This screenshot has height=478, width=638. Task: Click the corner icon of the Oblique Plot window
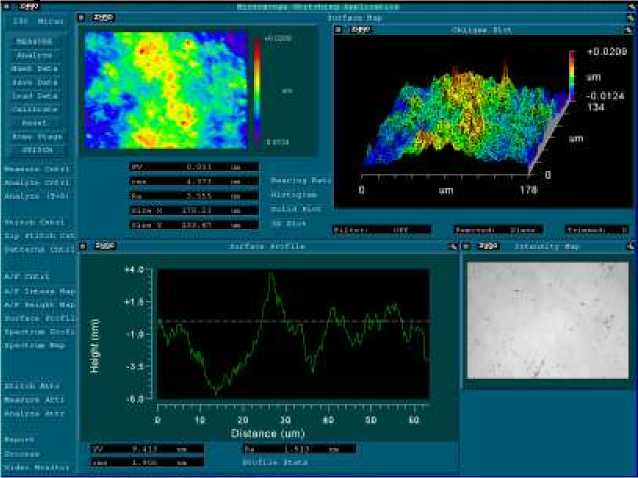point(628,30)
